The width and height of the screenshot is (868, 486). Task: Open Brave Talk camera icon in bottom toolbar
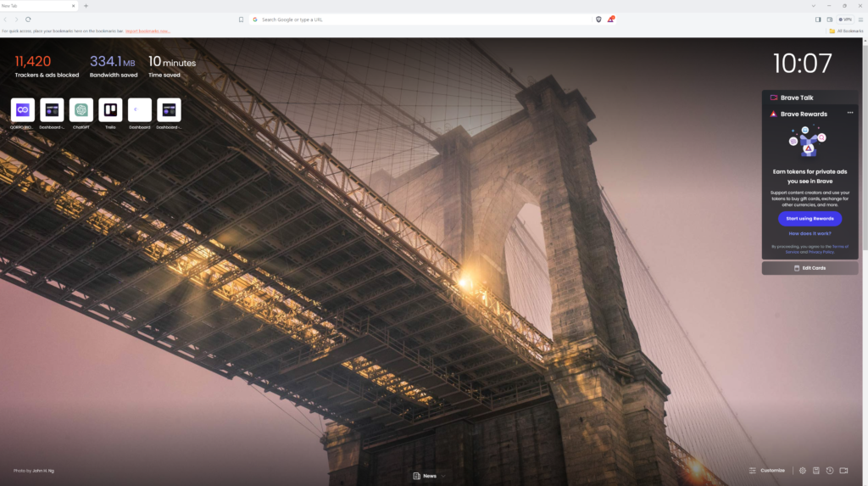coord(843,471)
